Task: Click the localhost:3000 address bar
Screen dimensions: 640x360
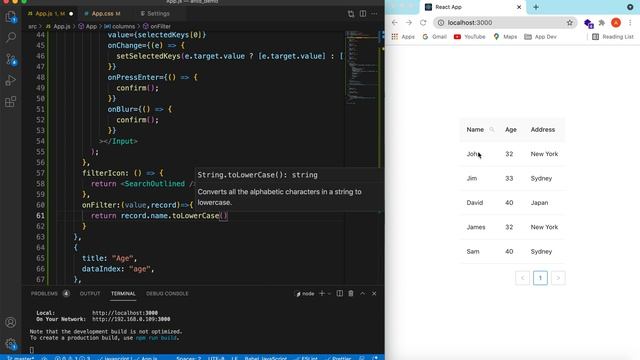Action: tap(505, 22)
